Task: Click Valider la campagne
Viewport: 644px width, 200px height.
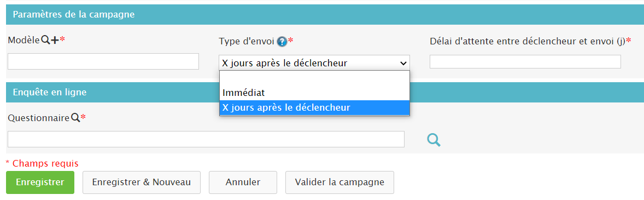Action: click(x=339, y=182)
